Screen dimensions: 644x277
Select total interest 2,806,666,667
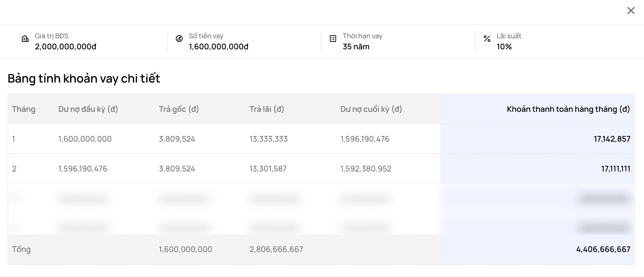(276, 249)
